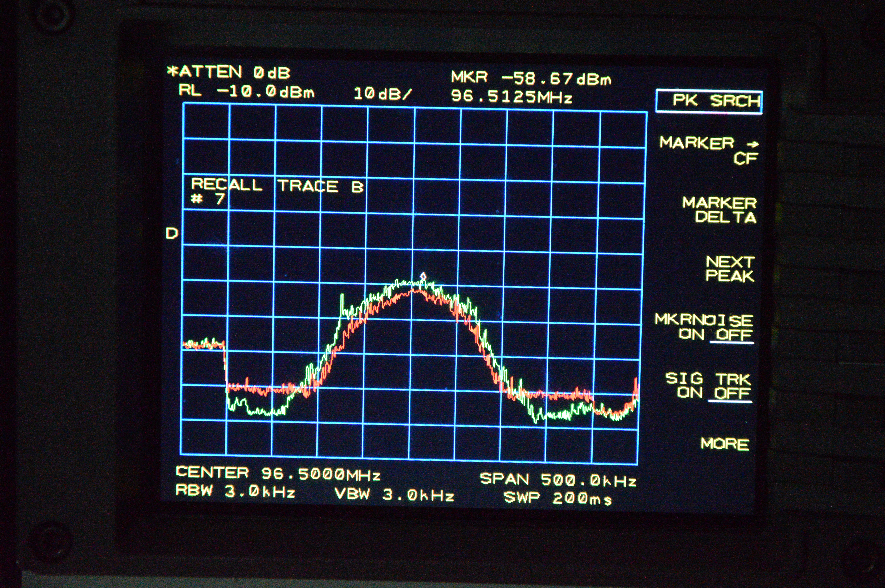Click the SWP 200ms sweep time

(558, 498)
